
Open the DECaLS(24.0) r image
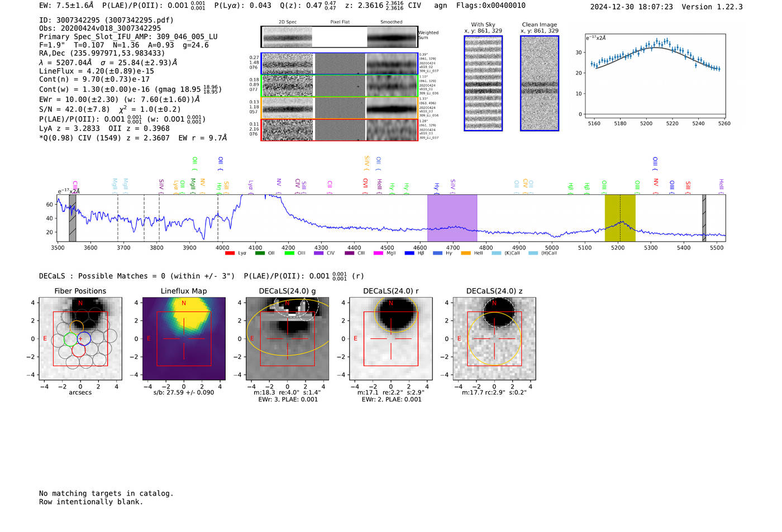391,339
